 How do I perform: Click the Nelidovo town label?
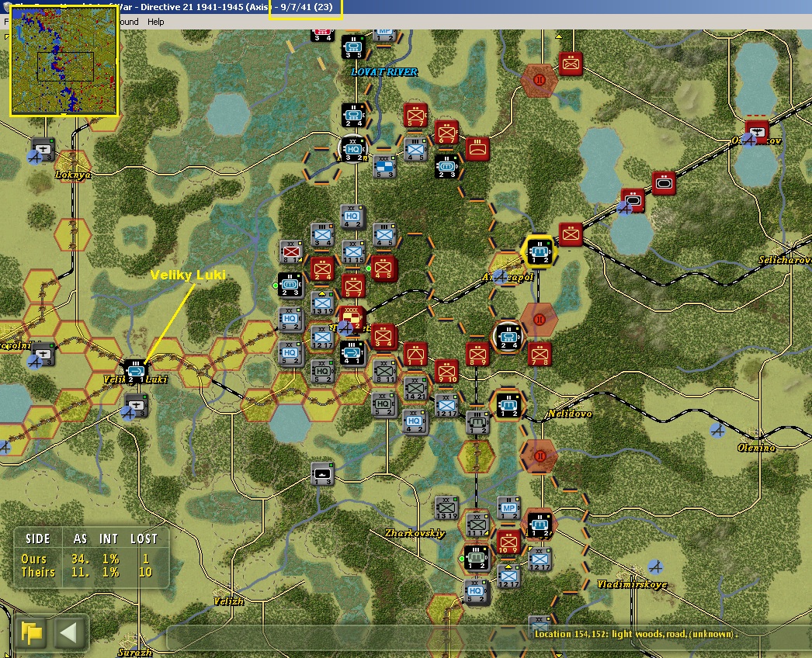point(570,414)
